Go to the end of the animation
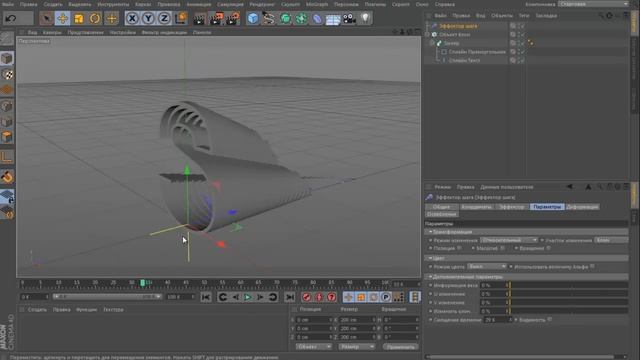Image resolution: width=640 pixels, height=360 pixels. click(290, 297)
